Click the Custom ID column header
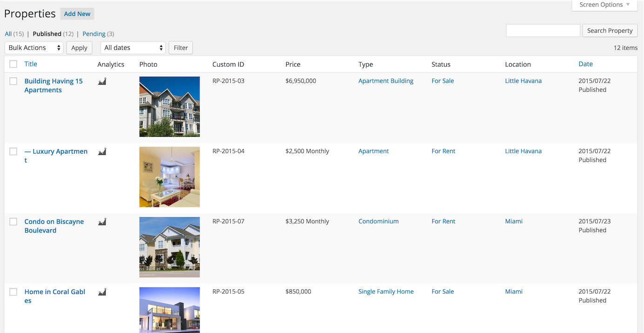The width and height of the screenshot is (644, 333). point(228,65)
